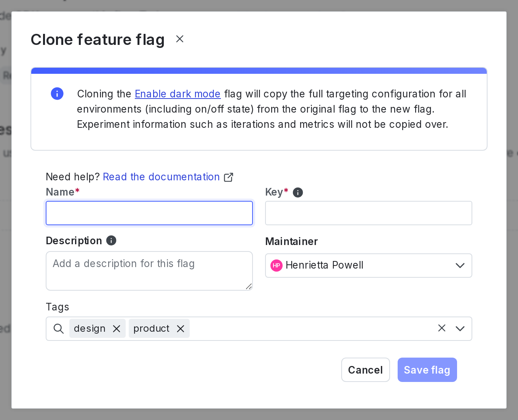The height and width of the screenshot is (420, 518).
Task: Click the info icon beside Description
Action: tap(111, 240)
